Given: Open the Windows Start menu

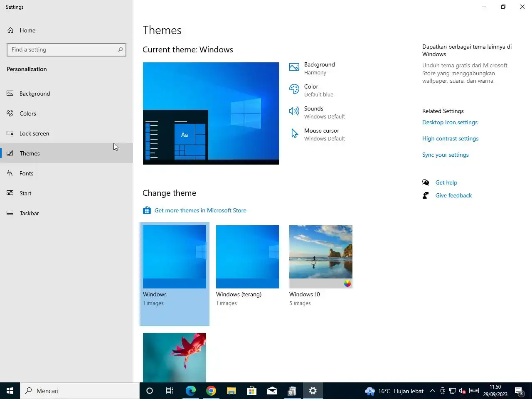Looking at the screenshot, I should point(10,391).
